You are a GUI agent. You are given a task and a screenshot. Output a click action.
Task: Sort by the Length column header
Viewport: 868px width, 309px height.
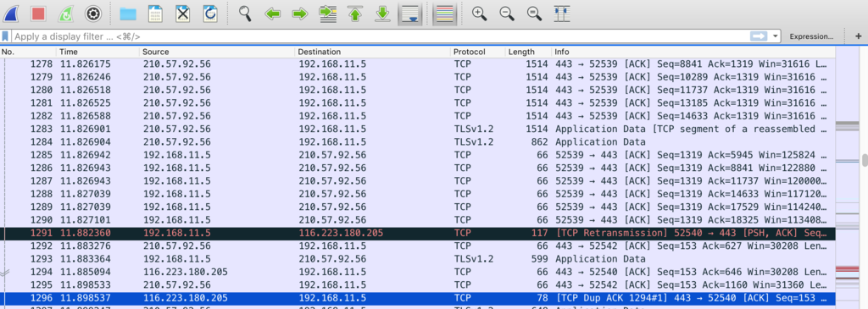pos(528,52)
